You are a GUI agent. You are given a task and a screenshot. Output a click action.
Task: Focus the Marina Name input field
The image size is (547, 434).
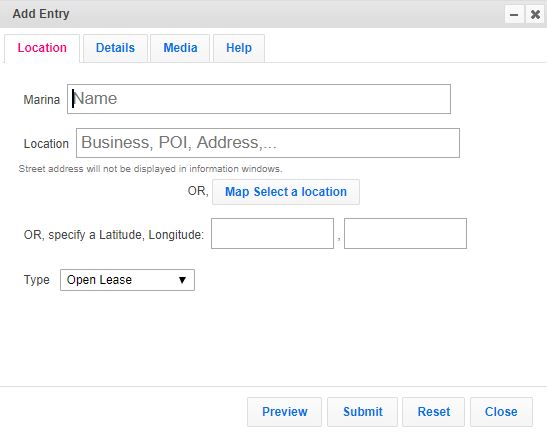click(x=259, y=99)
